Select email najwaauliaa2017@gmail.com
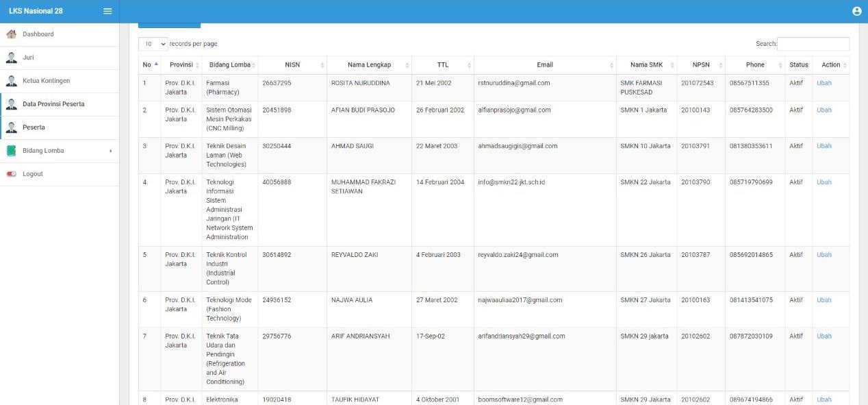The image size is (868, 405). tap(520, 300)
